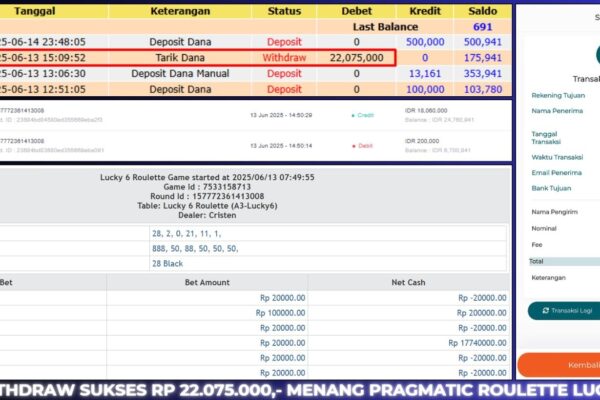Viewport: 600px width, 400px height.
Task: Click the Last Balance label
Action: [x=385, y=27]
